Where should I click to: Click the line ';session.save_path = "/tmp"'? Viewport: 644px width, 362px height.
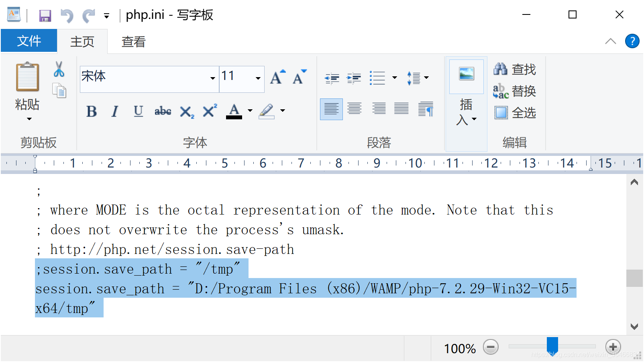138,269
